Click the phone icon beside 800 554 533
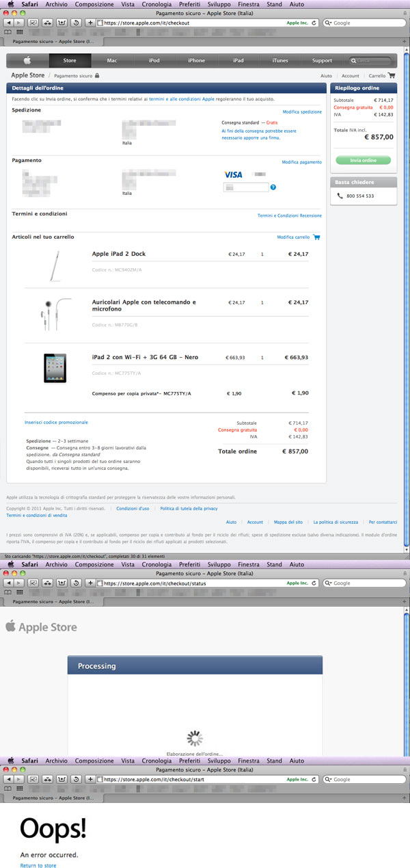The height and width of the screenshot is (868, 410). point(340,196)
